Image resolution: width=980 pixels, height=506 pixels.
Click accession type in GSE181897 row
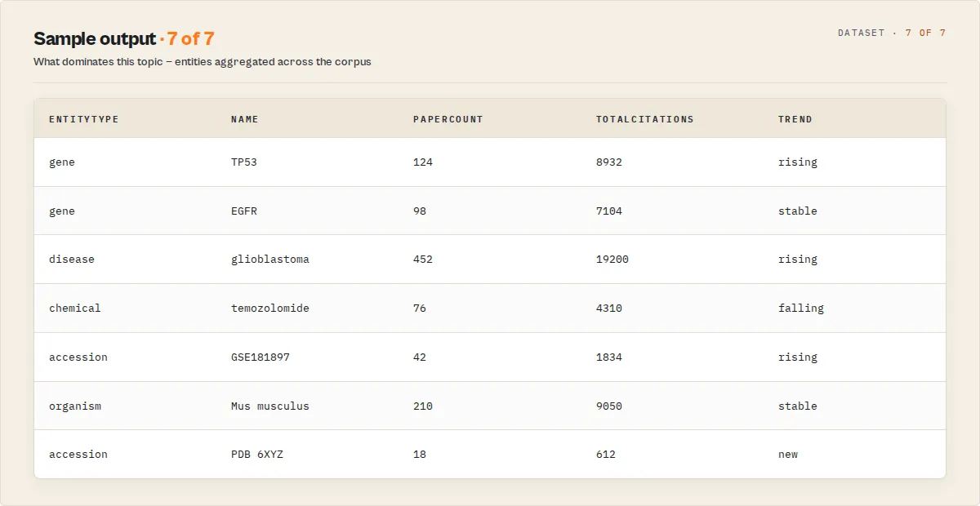click(78, 357)
